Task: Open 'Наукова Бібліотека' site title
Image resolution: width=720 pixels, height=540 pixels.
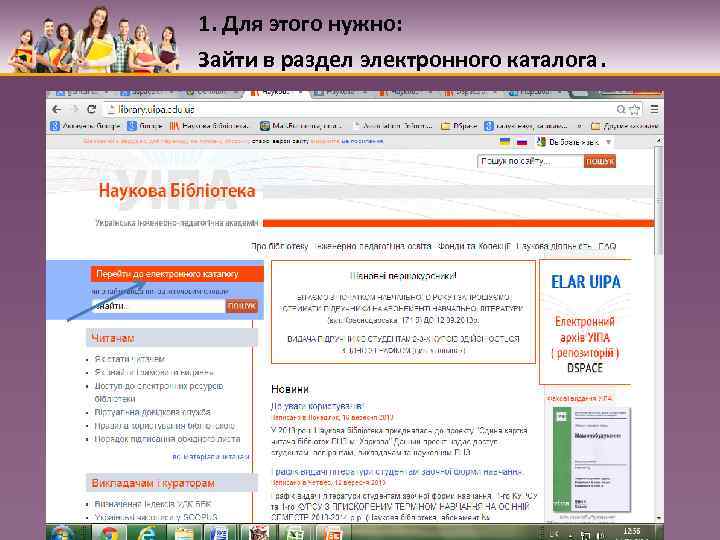Action: pyautogui.click(x=177, y=191)
